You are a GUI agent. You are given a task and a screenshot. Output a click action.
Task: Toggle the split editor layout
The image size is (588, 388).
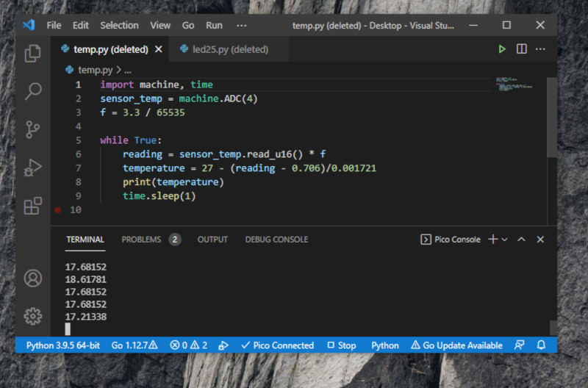point(521,49)
